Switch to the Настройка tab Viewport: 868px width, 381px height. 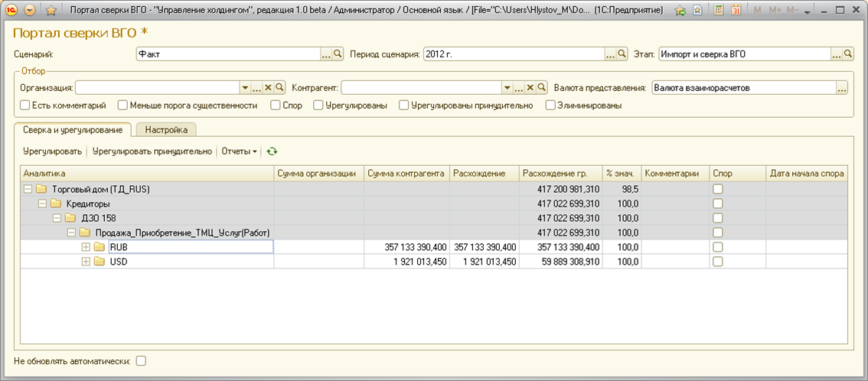coord(166,130)
